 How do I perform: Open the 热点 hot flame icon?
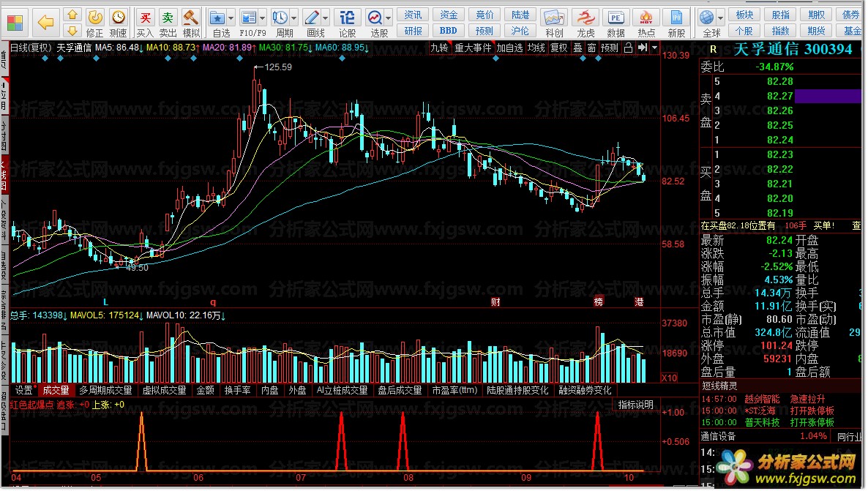(646, 18)
